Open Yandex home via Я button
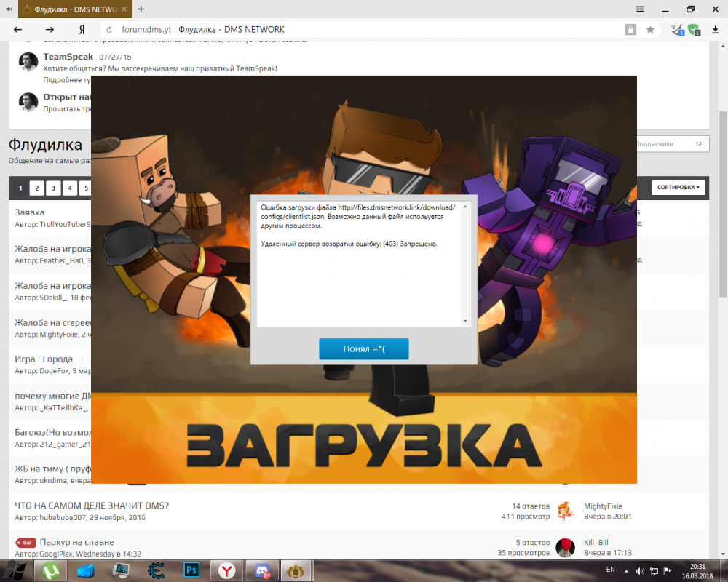 pos(82,30)
